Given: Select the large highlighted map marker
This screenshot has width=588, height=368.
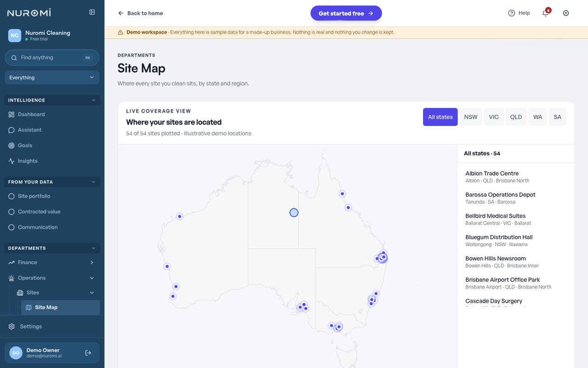Looking at the screenshot, I should pos(294,213).
